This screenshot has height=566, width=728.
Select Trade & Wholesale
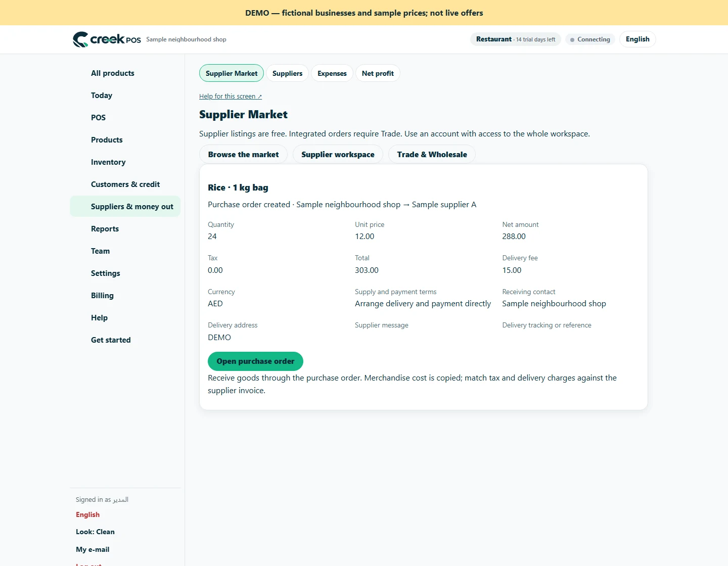point(432,155)
